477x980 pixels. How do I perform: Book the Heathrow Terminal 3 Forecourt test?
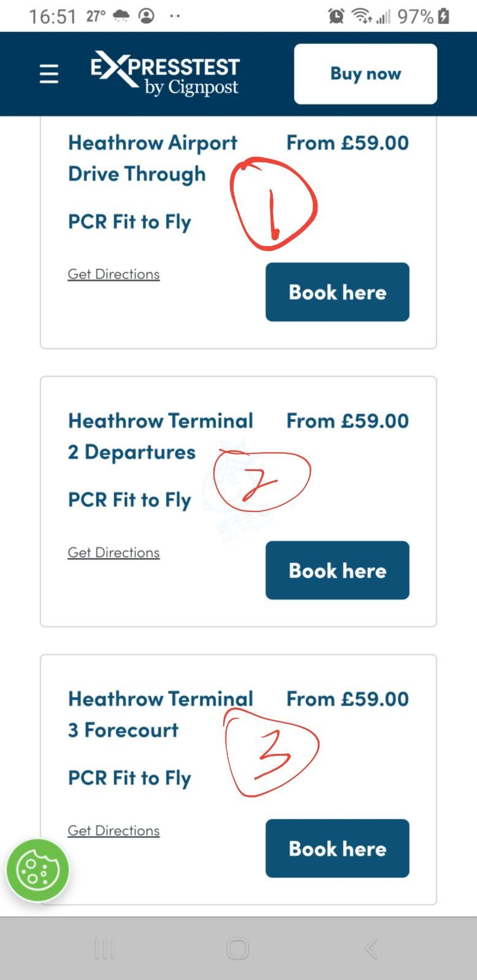point(337,848)
